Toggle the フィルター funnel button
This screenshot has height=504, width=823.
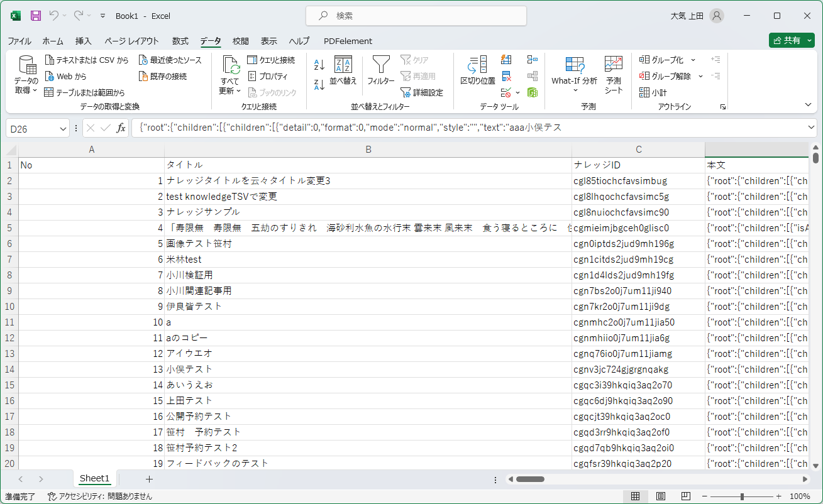381,72
